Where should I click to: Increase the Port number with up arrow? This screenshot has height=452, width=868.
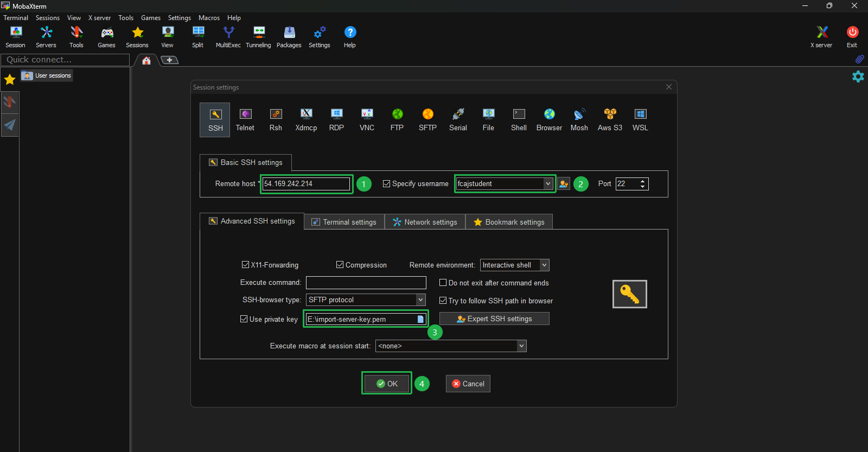(643, 181)
